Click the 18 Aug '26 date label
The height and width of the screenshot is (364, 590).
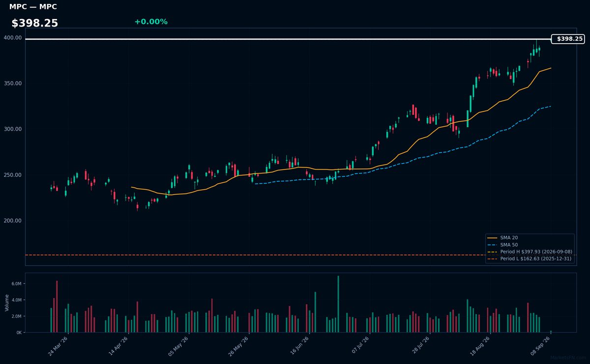pos(480,346)
